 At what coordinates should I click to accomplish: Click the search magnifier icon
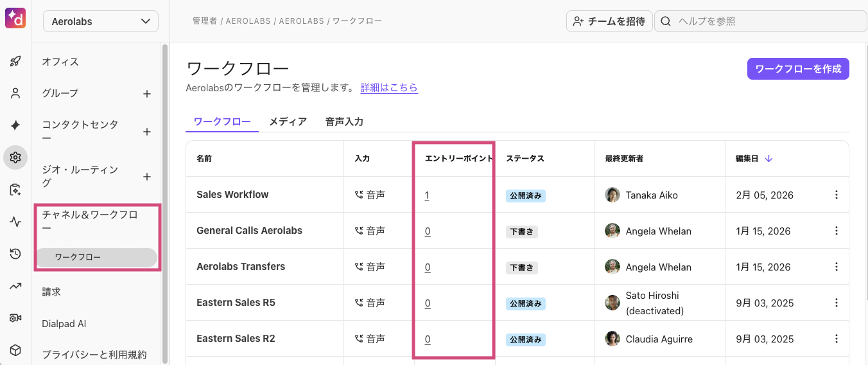(666, 21)
